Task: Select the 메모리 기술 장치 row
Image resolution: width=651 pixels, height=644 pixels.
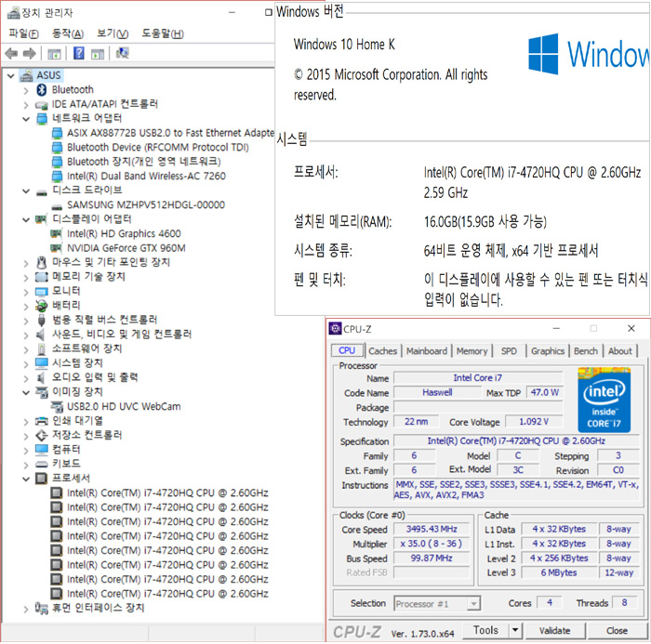Action: [x=88, y=277]
